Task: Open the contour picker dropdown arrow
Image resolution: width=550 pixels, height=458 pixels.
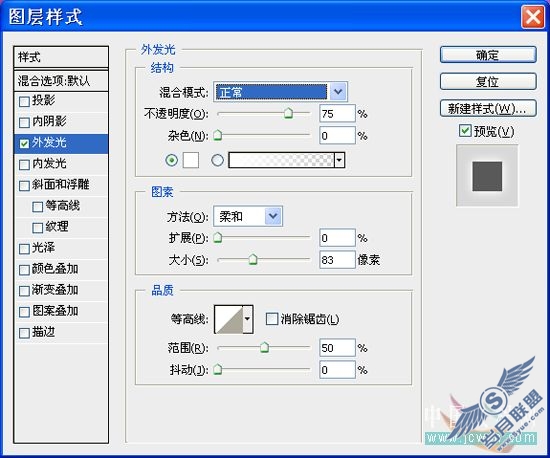Action: 248,319
